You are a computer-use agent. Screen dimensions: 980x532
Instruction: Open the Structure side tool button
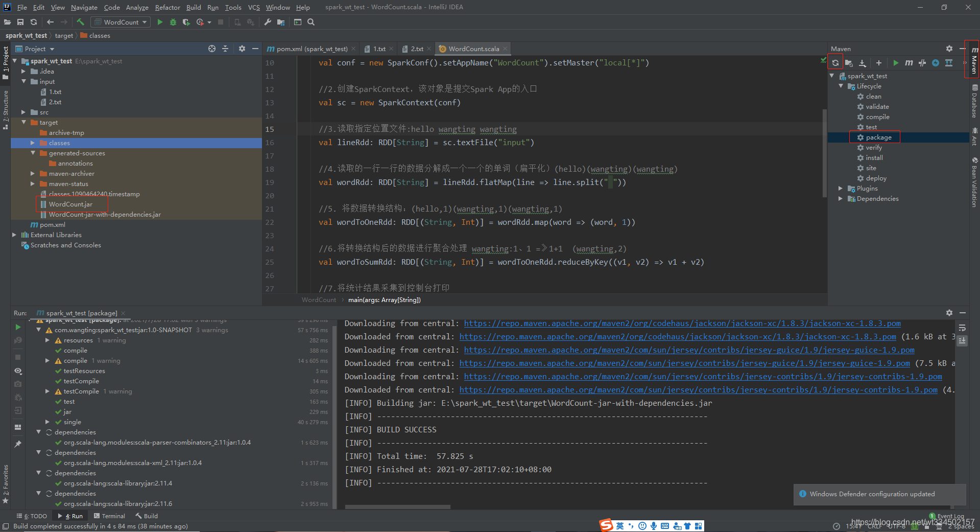[x=5, y=109]
